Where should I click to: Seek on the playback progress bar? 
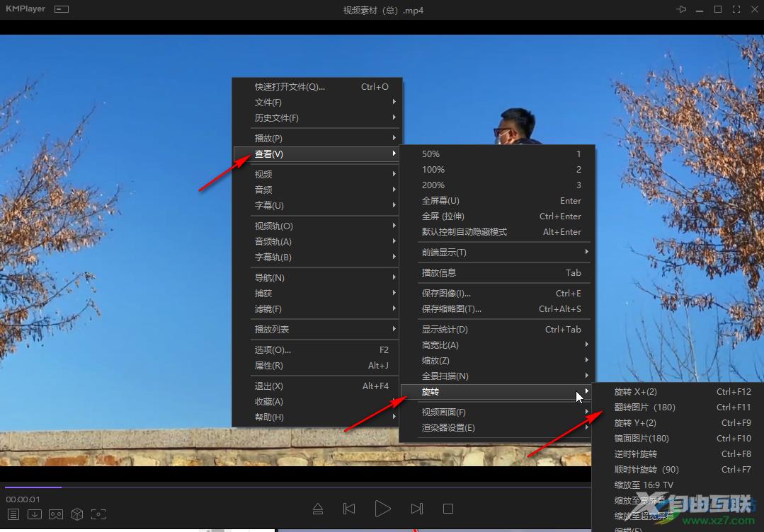[x=297, y=487]
